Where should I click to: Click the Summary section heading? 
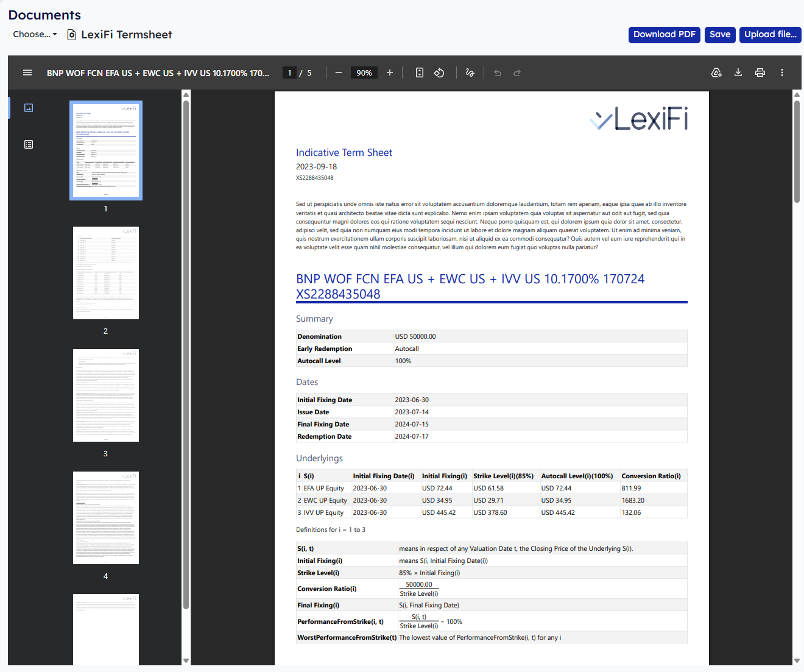pyautogui.click(x=314, y=319)
